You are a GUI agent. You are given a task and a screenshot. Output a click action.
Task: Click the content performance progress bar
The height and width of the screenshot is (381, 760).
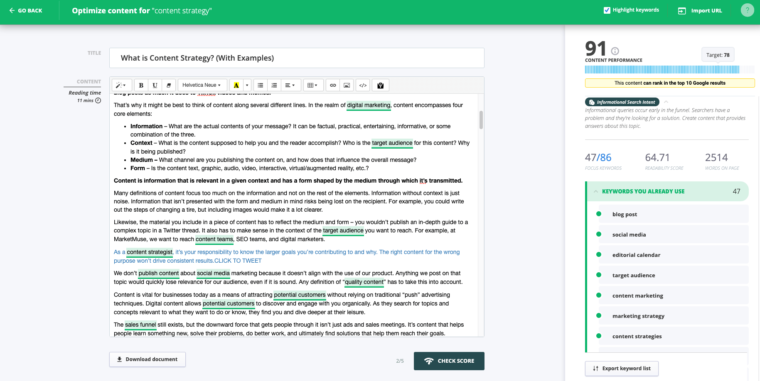(x=669, y=70)
